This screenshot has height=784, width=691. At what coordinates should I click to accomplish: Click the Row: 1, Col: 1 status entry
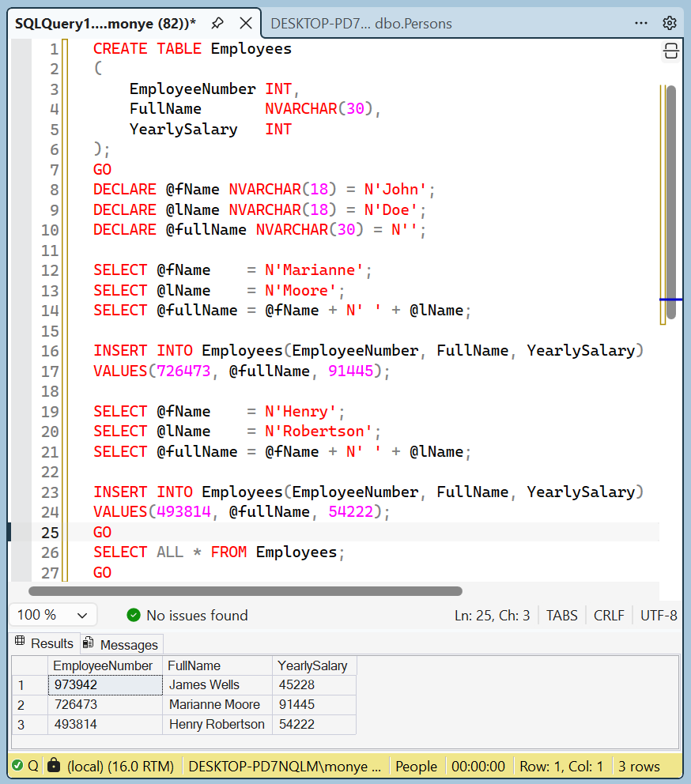click(x=561, y=766)
